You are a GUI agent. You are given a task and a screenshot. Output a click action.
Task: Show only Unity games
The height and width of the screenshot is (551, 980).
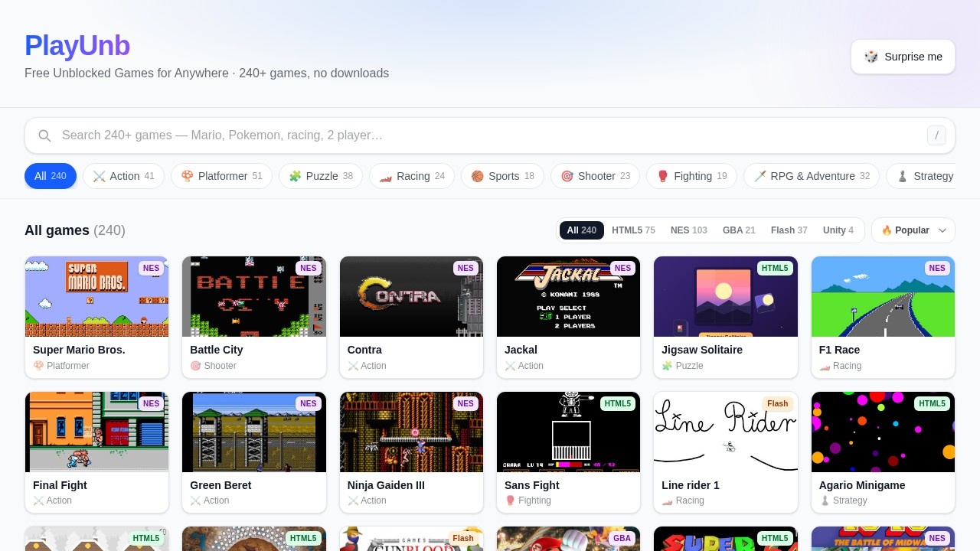pos(838,230)
